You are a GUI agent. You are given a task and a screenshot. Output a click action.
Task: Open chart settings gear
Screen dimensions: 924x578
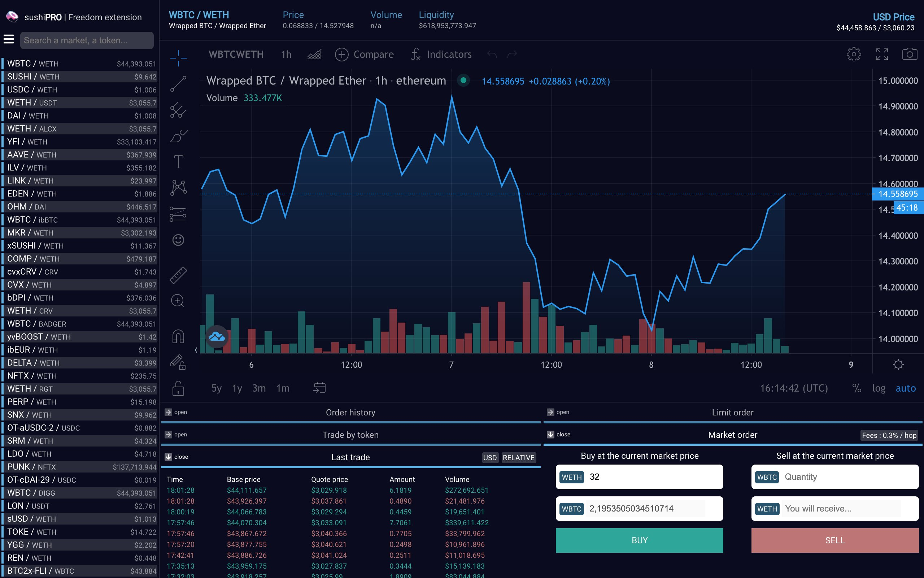pyautogui.click(x=854, y=54)
